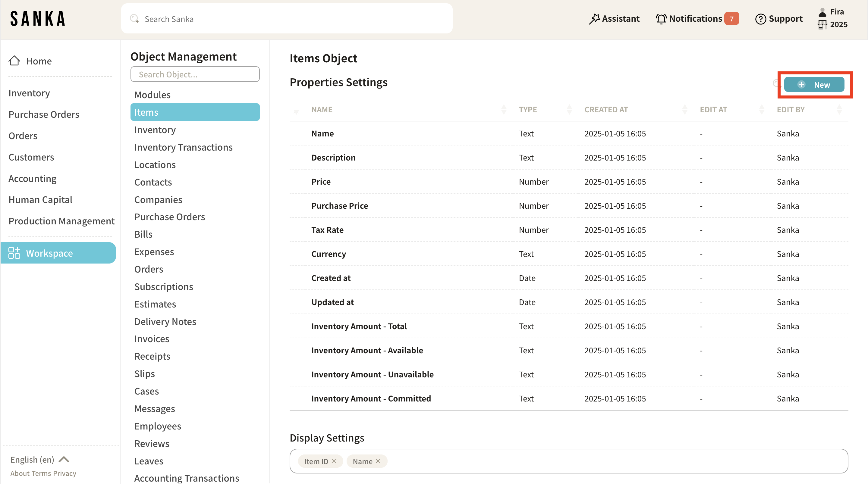Click the Support question mark icon

[x=760, y=19]
